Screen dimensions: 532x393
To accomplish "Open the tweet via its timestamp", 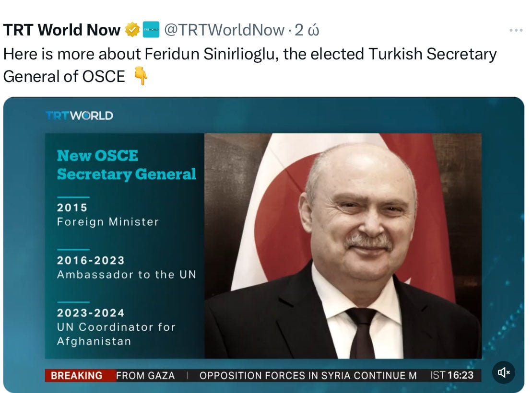I will coord(307,30).
